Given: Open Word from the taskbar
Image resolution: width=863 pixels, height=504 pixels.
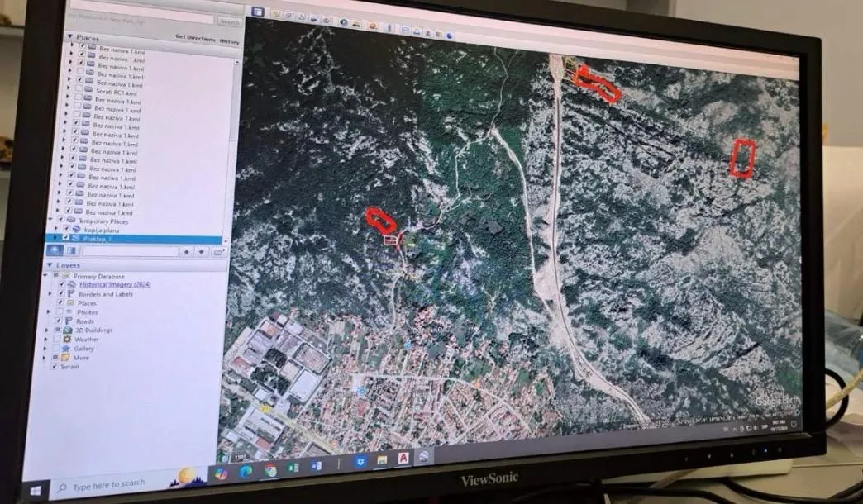Looking at the screenshot, I should click(x=317, y=465).
